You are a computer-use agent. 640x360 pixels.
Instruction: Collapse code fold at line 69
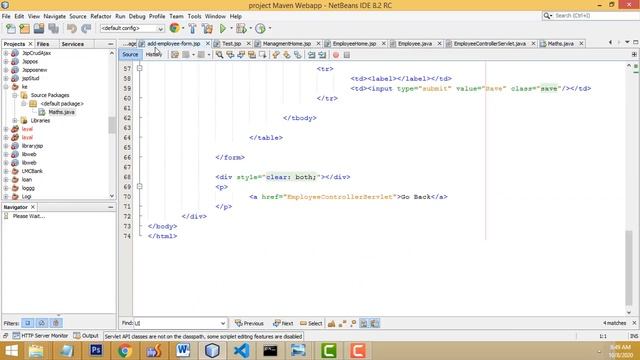click(x=140, y=187)
